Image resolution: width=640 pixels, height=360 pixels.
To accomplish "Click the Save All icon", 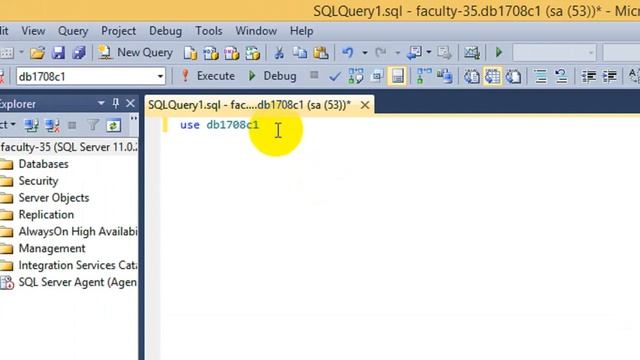I will [79, 53].
